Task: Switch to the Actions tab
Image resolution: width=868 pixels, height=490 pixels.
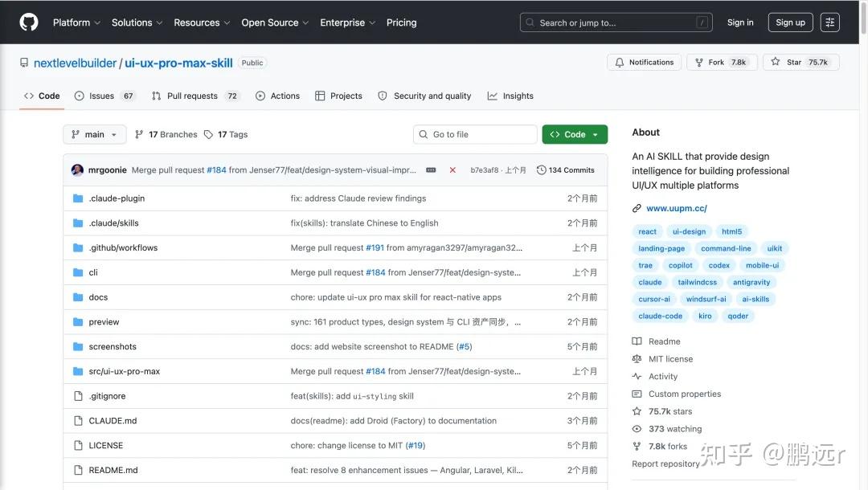Action: pyautogui.click(x=277, y=96)
